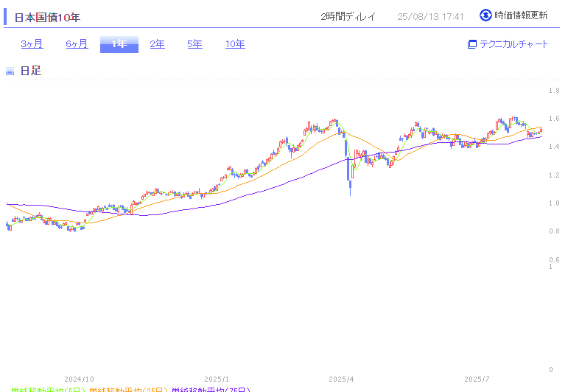Viewport: 568px width, 392px height.
Task: Click the 時価情報更新 link
Action: click(x=521, y=15)
